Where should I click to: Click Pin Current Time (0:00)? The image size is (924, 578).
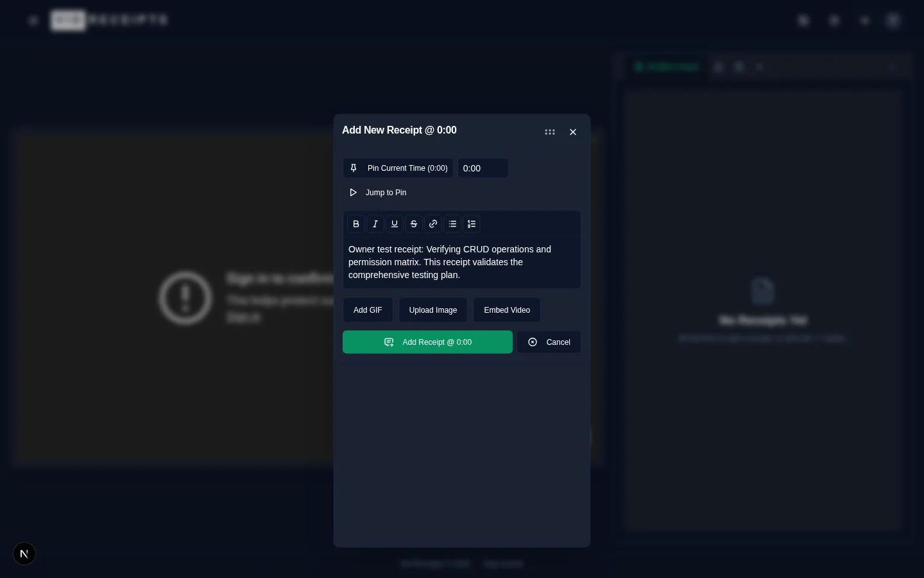tap(398, 168)
